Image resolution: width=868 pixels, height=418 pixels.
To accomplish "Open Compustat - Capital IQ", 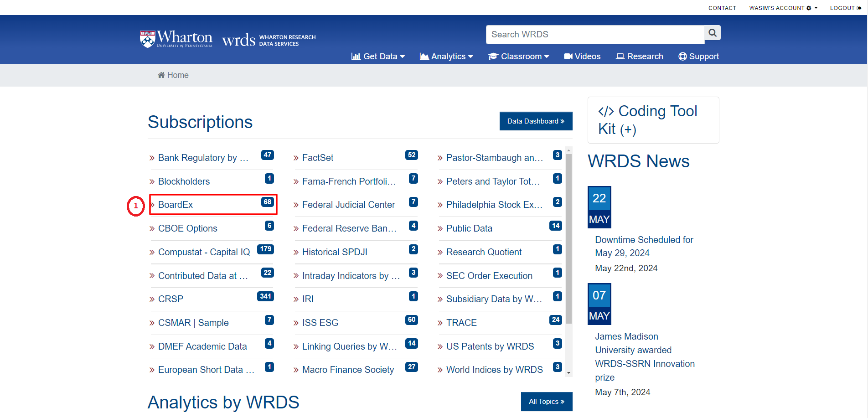I will 204,252.
